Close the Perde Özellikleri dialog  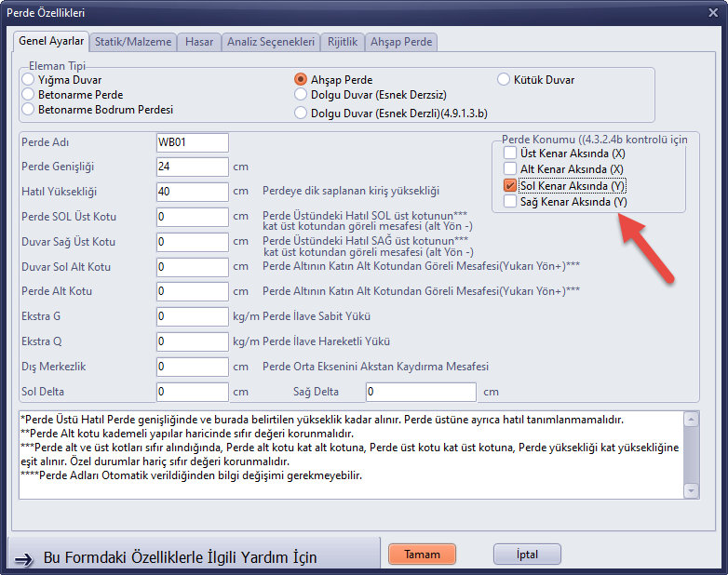[713, 12]
